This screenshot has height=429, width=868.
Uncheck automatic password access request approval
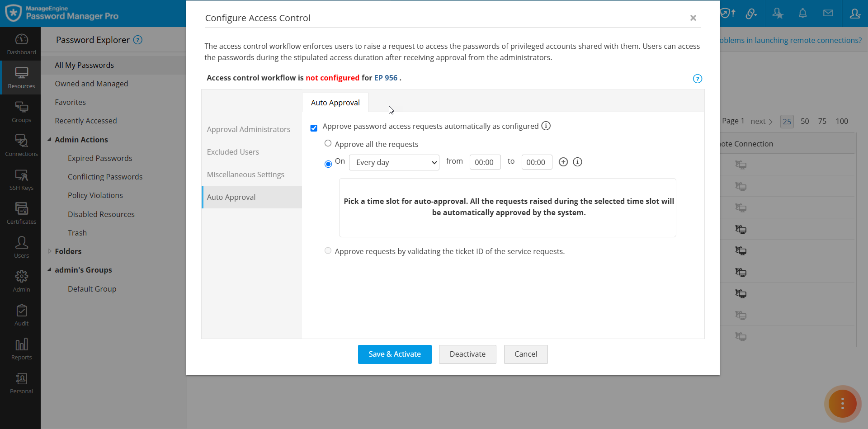tap(314, 128)
